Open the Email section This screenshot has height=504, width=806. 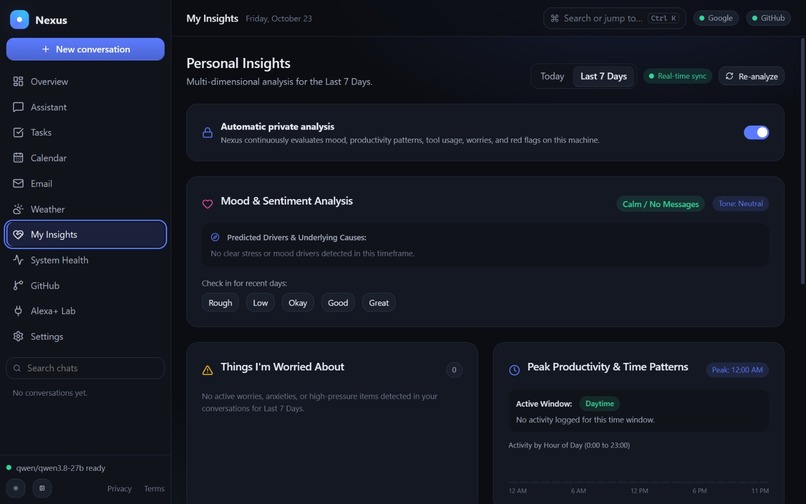coord(85,184)
